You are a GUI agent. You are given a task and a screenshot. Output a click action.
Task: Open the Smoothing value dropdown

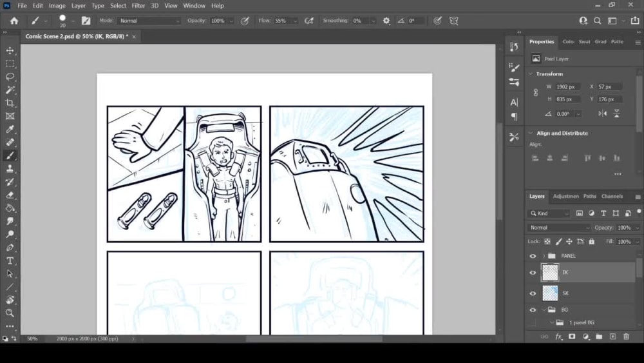(x=373, y=21)
